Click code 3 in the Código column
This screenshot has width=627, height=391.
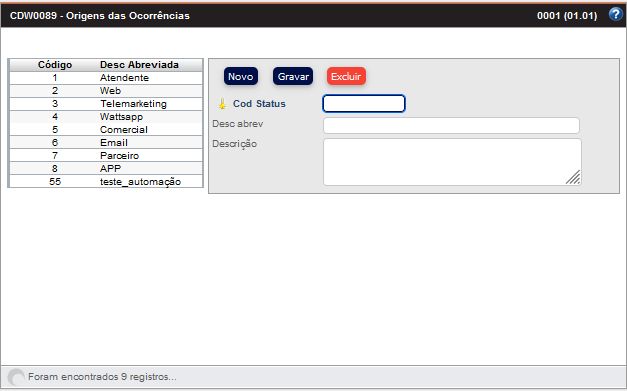coord(55,104)
